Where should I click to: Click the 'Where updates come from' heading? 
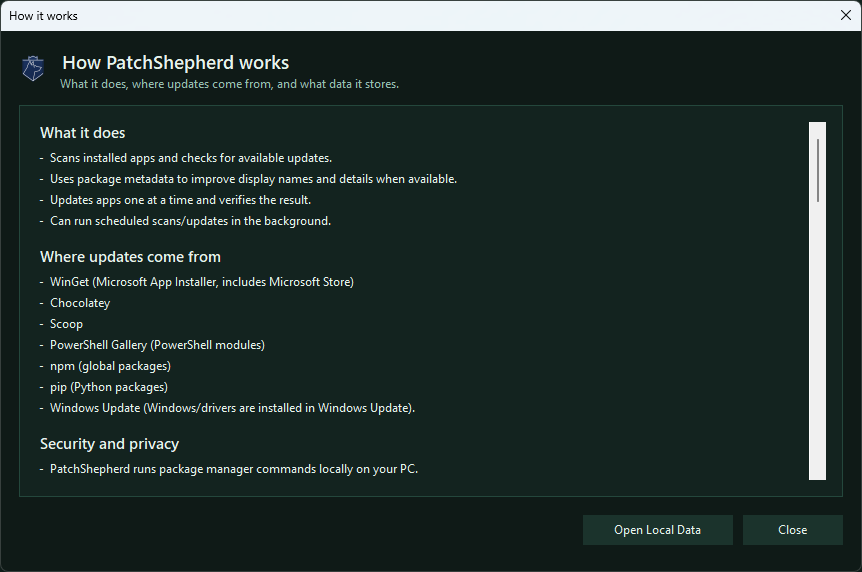click(130, 257)
